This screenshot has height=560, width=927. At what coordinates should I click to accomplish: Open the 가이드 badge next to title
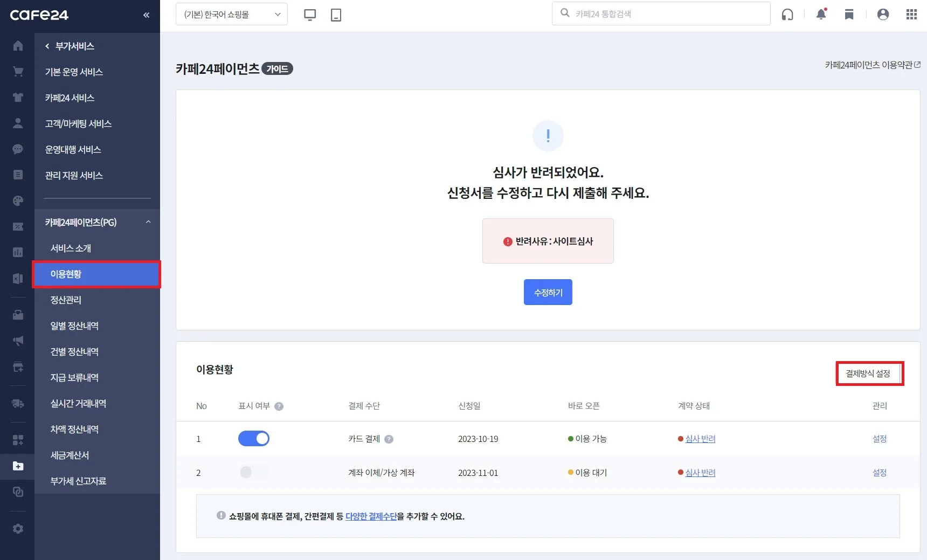pyautogui.click(x=277, y=69)
